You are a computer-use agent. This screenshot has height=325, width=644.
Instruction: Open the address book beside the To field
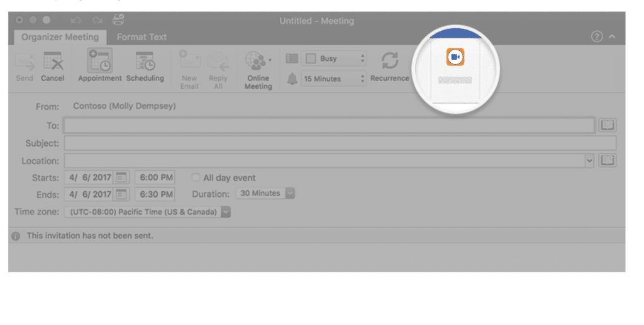tap(608, 124)
